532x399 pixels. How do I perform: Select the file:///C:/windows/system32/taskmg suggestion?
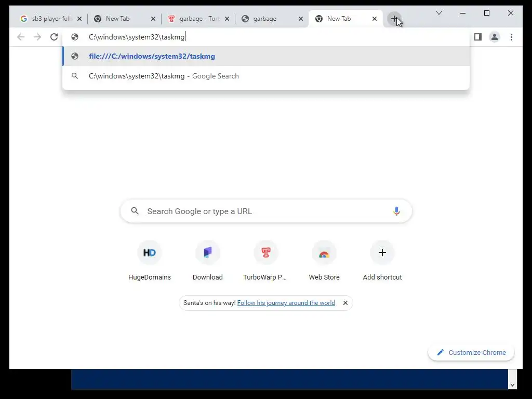tap(266, 56)
